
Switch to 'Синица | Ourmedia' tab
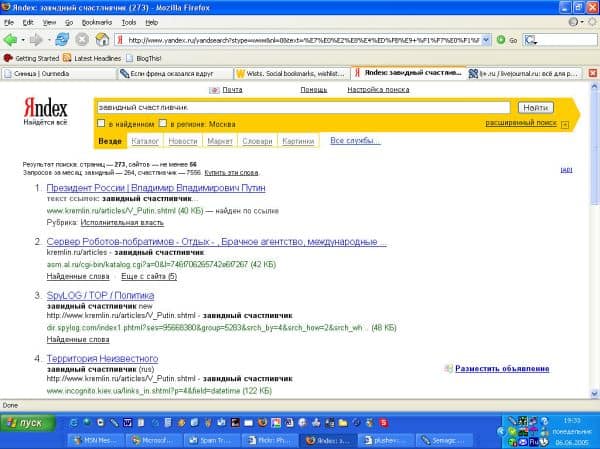pos(59,73)
